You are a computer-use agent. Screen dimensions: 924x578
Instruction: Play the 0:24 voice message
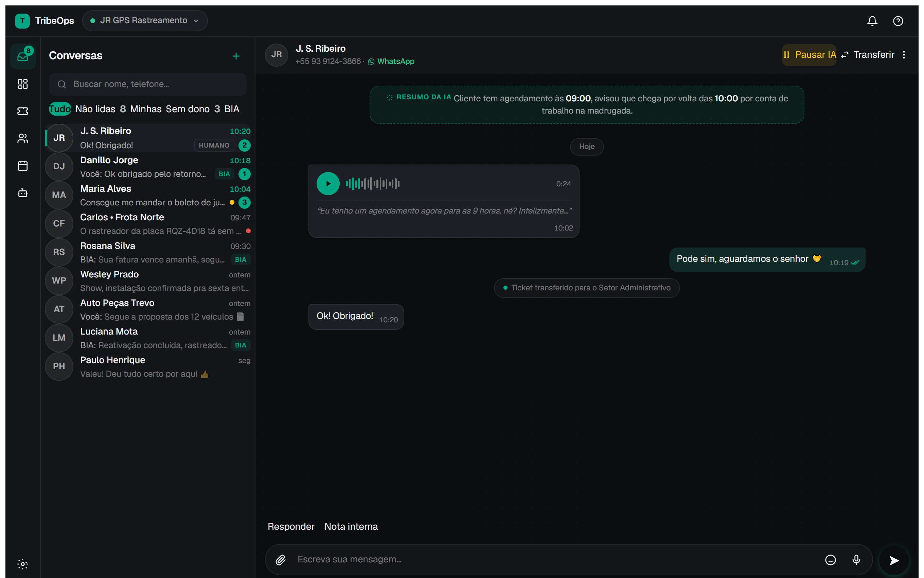pyautogui.click(x=328, y=184)
